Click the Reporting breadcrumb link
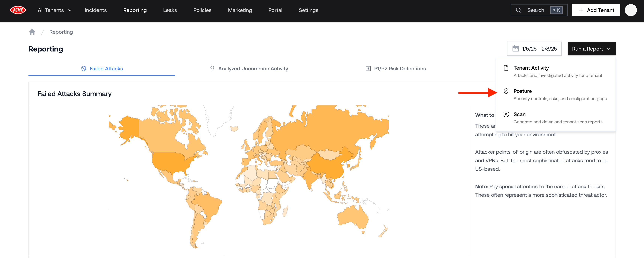Screen dimensions: 644x258 (x=61, y=32)
